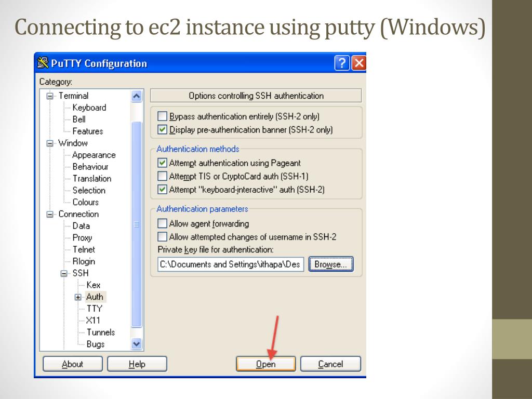Click Browse for private key file
532x399 pixels.
coord(331,264)
